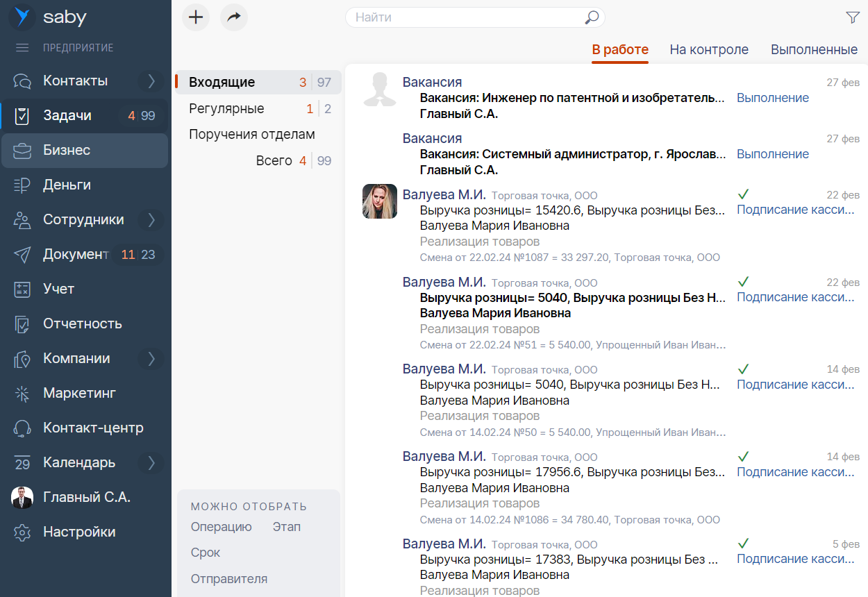Image resolution: width=868 pixels, height=597 pixels.
Task: Expand the Компании submenu chevron
Action: tap(151, 359)
